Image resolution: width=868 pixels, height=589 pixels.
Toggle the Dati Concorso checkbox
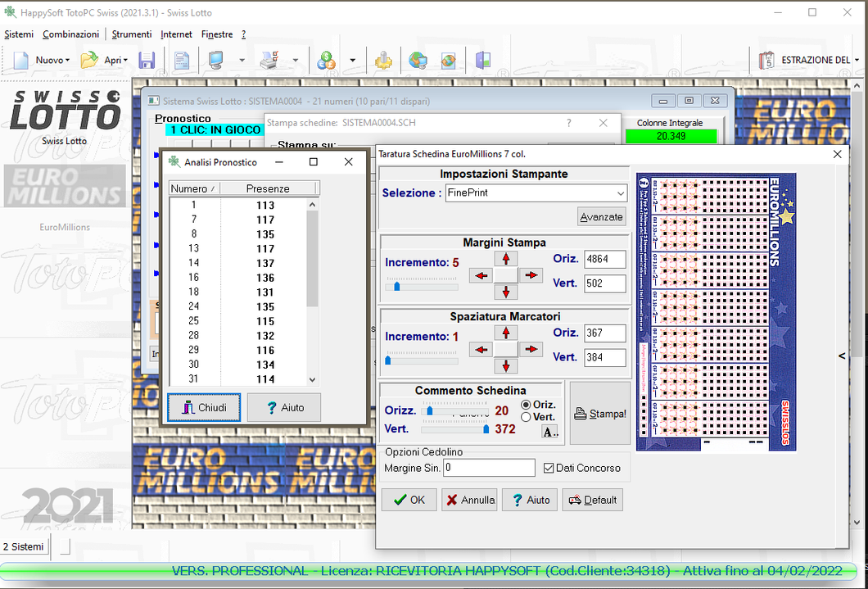tap(549, 469)
